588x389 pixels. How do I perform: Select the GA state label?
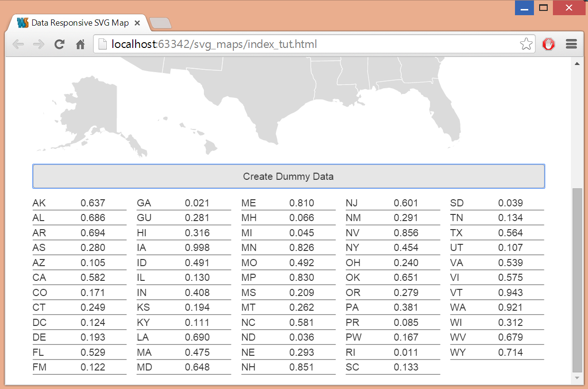point(144,203)
